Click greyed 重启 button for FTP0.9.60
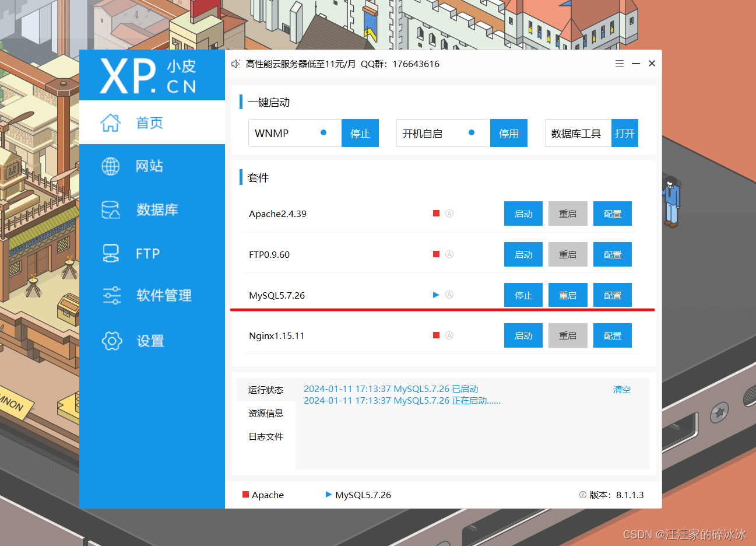 (568, 254)
